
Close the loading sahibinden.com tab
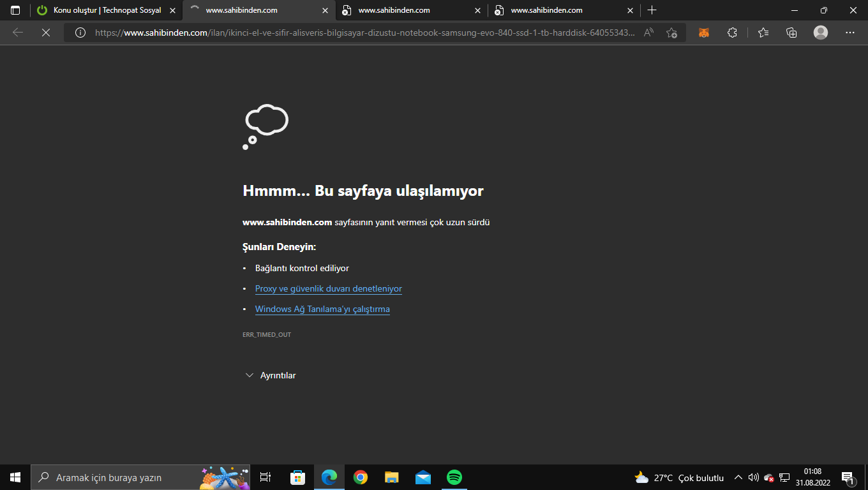(x=325, y=10)
